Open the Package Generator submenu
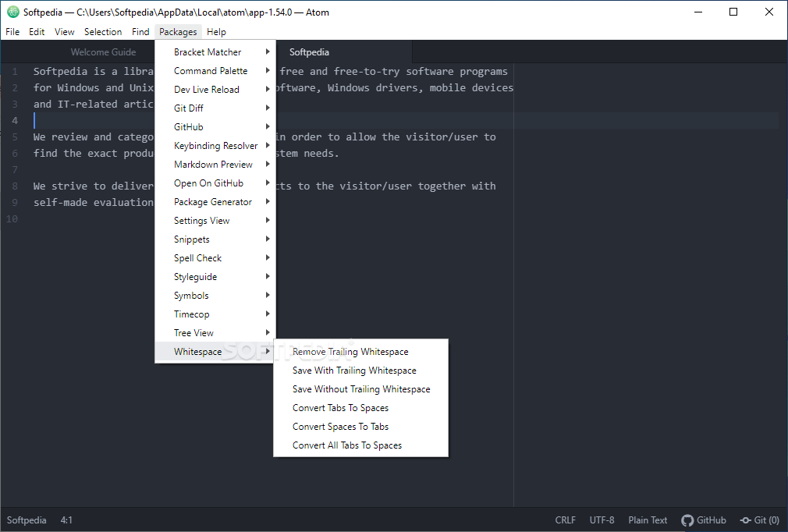The image size is (788, 532). tap(215, 202)
